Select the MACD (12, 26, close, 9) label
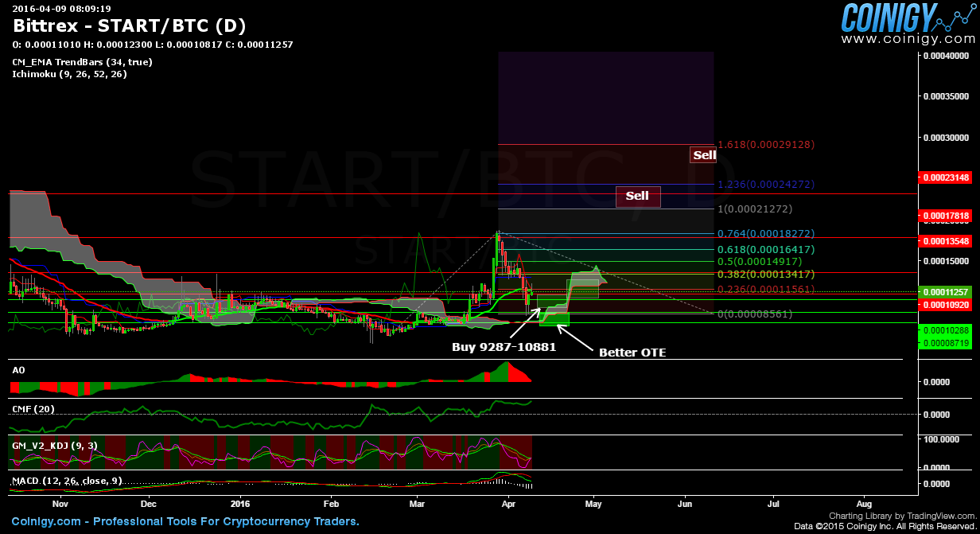This screenshot has height=534, width=980. (68, 481)
